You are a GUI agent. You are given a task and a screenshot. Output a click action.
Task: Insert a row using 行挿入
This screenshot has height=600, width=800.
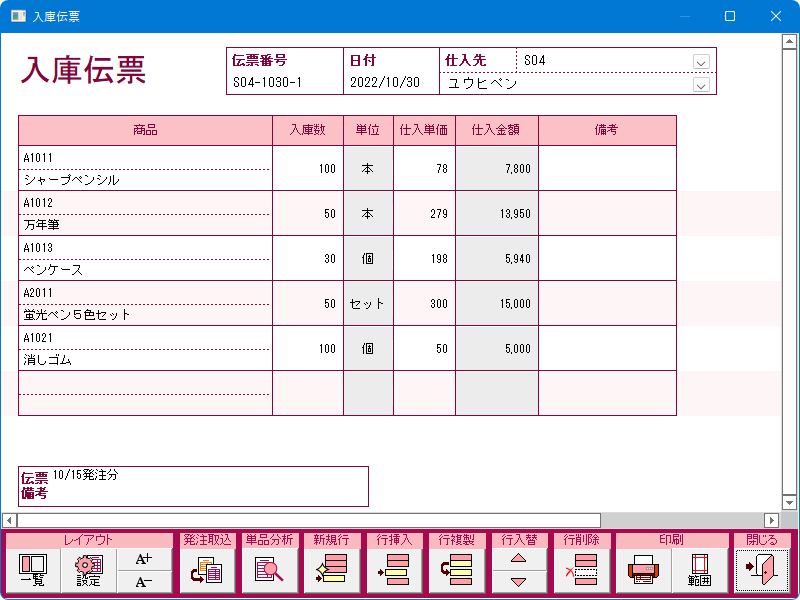pos(394,570)
